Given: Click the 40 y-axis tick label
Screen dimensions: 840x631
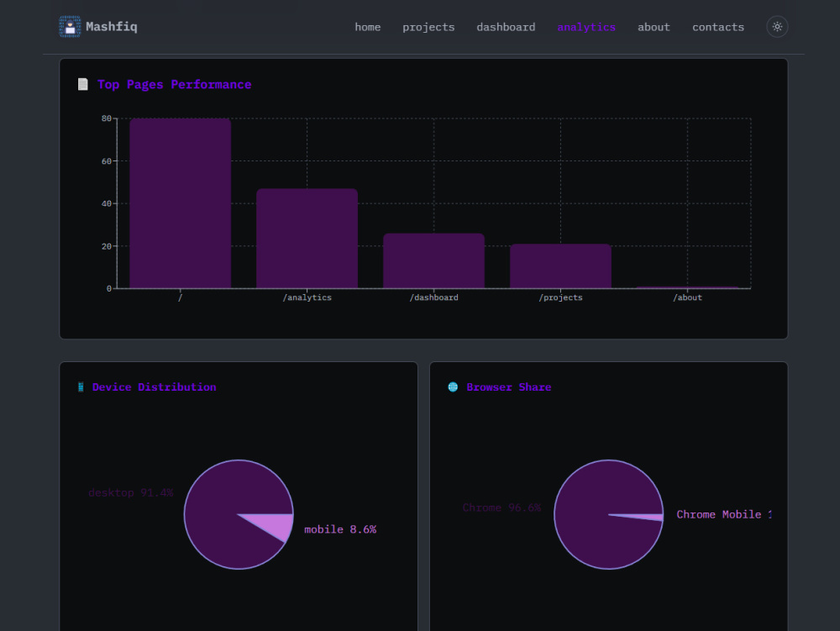Looking at the screenshot, I should coord(107,203).
